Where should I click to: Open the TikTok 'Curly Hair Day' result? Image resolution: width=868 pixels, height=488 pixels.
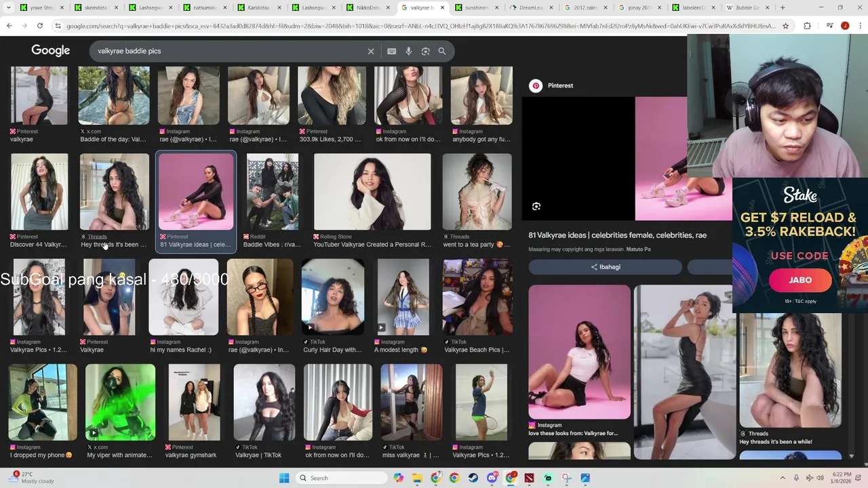(x=332, y=306)
